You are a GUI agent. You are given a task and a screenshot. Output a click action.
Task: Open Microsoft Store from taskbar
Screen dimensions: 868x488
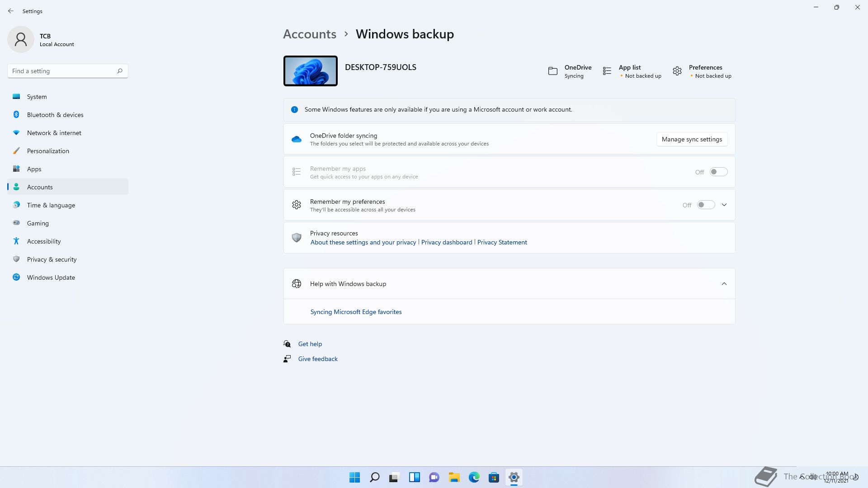point(494,477)
